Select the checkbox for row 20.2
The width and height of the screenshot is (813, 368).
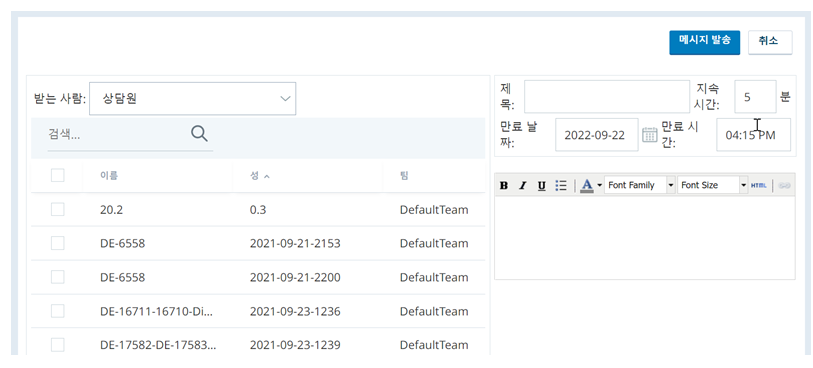[58, 209]
